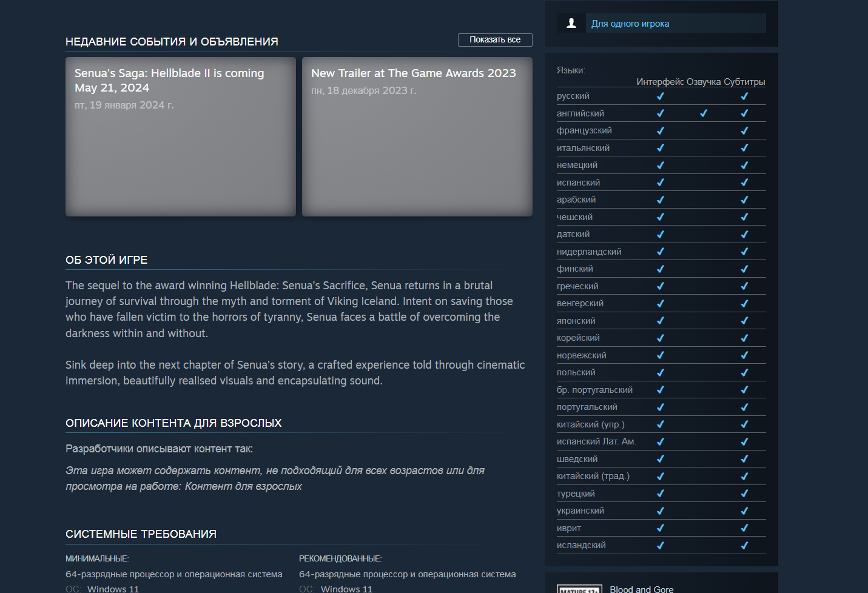Click the Japanese interface checkmark

pyautogui.click(x=661, y=321)
